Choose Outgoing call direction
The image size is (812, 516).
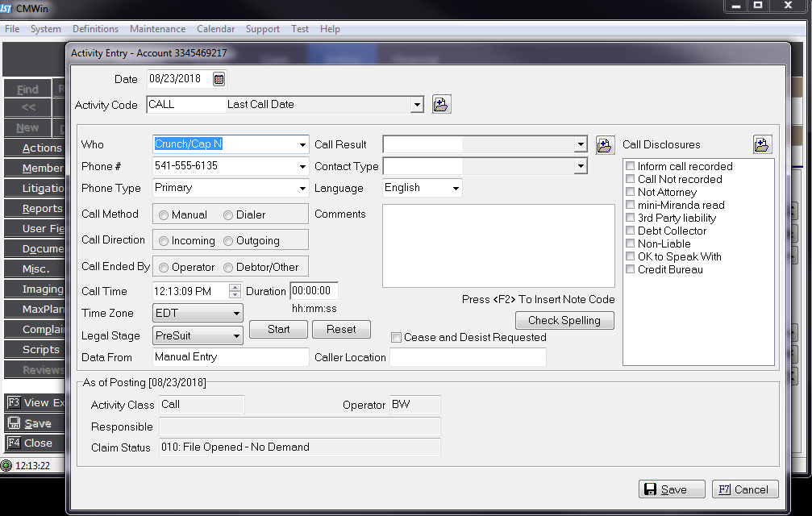coord(228,241)
